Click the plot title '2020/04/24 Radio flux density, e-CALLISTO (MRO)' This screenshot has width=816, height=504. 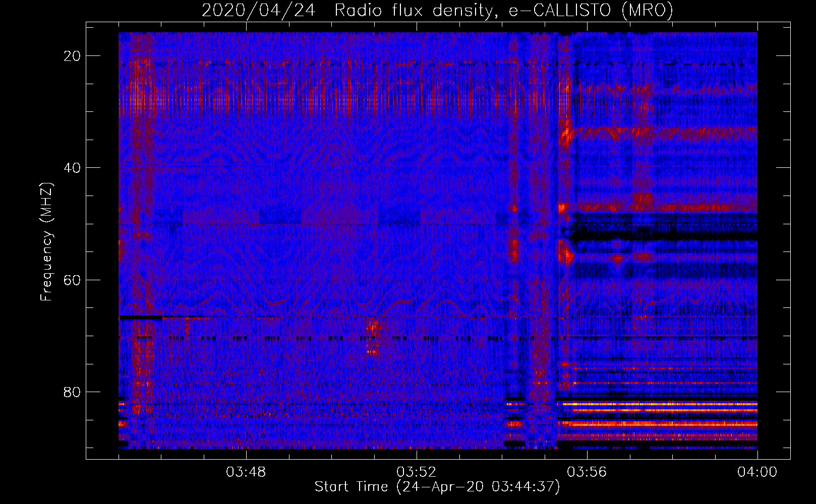(437, 10)
